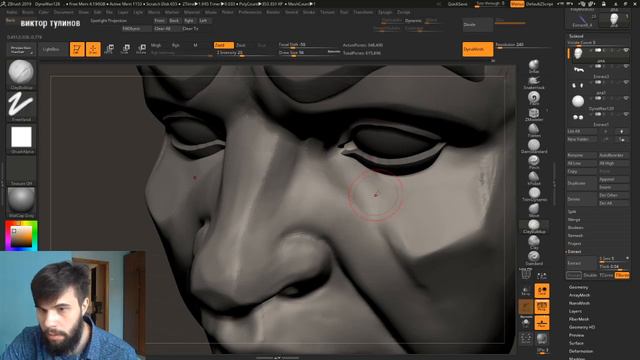Select the DamStandard brush
The image size is (640, 360).
pos(533,146)
